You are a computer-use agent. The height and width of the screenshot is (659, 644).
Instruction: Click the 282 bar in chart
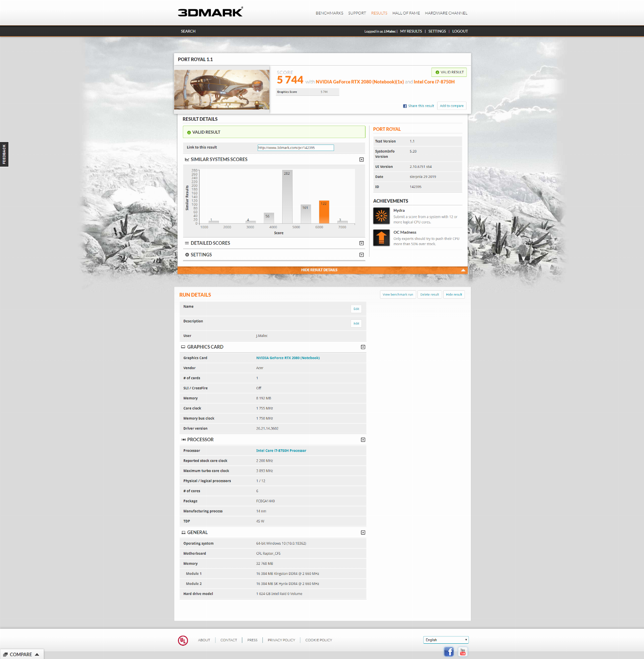pyautogui.click(x=287, y=197)
